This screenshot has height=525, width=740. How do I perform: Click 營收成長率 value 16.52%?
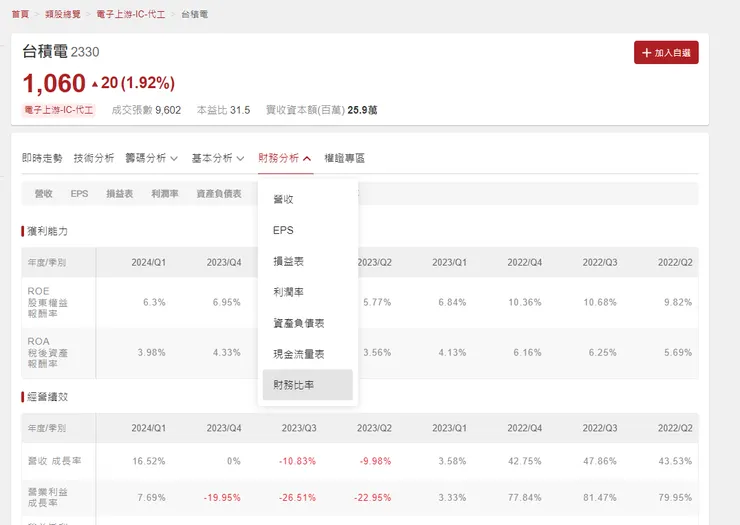(149, 461)
